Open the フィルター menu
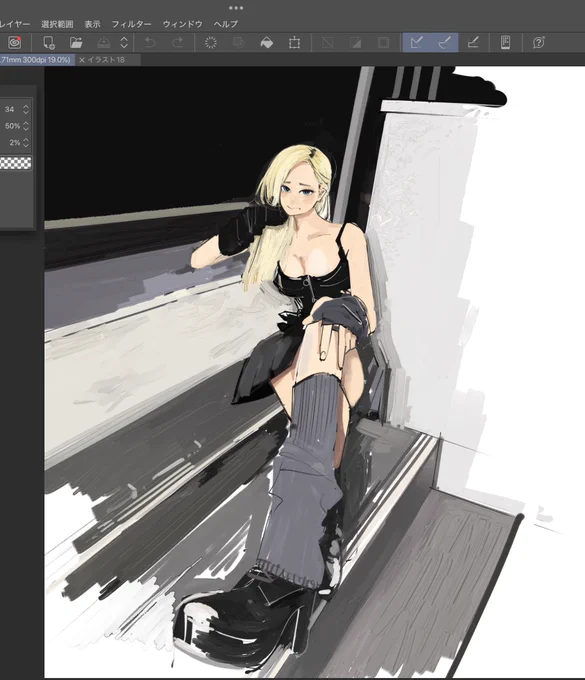The width and height of the screenshot is (585, 680). 131,24
